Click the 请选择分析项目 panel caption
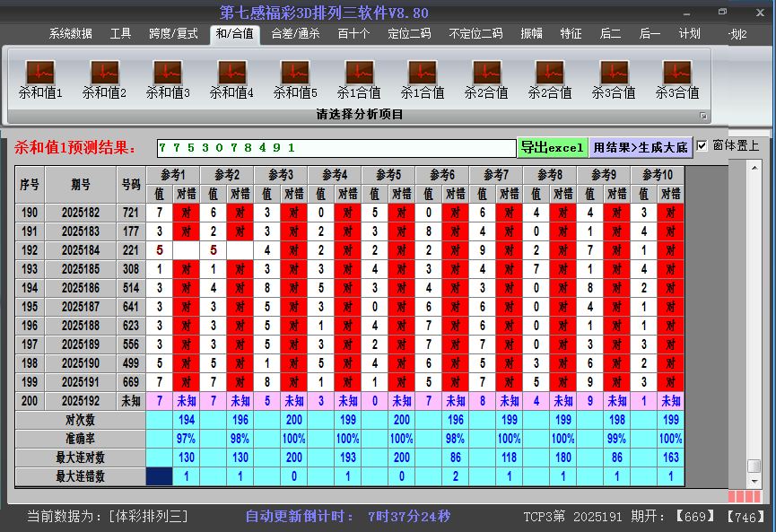This screenshot has height=532, width=776. (360, 115)
